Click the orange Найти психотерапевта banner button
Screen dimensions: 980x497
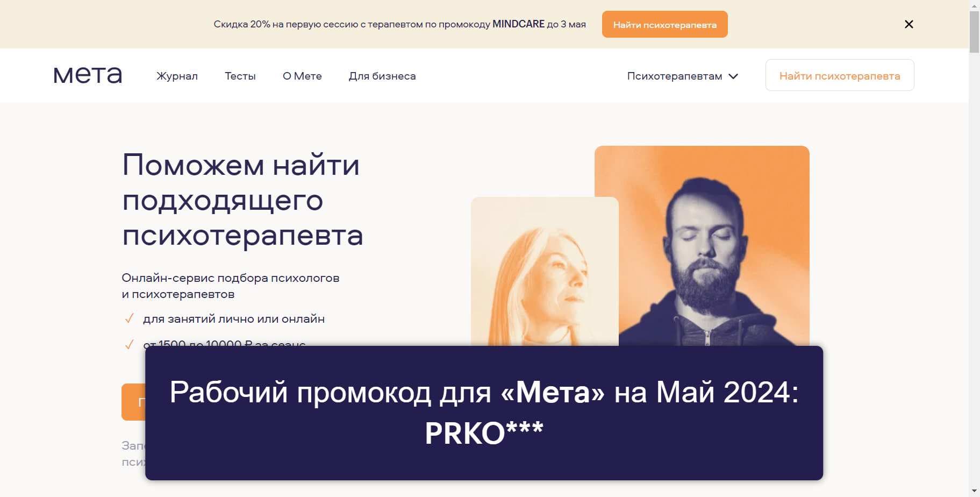click(664, 24)
